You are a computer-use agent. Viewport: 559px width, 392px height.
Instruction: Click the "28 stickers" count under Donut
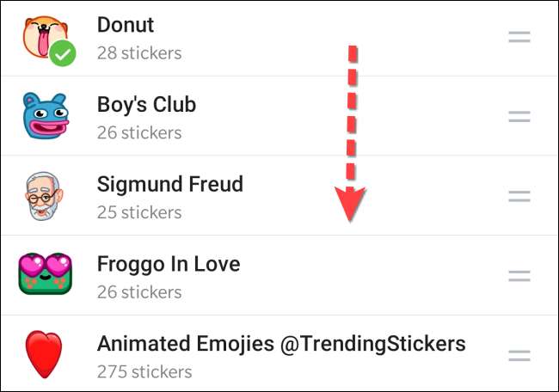(x=138, y=53)
